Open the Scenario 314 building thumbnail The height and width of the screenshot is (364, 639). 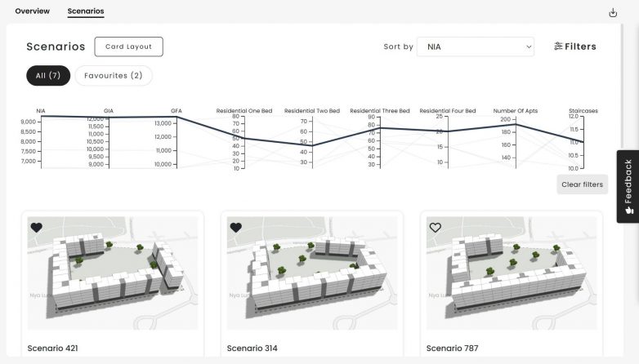pos(312,273)
